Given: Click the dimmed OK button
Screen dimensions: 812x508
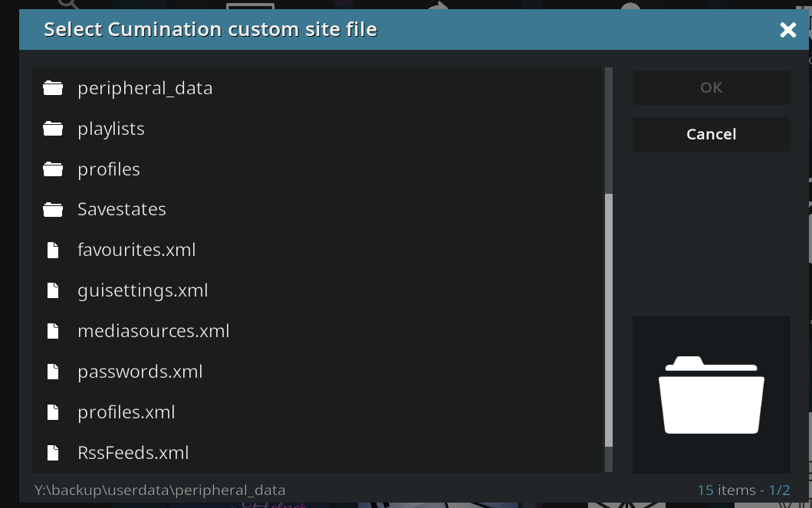Looking at the screenshot, I should click(711, 87).
